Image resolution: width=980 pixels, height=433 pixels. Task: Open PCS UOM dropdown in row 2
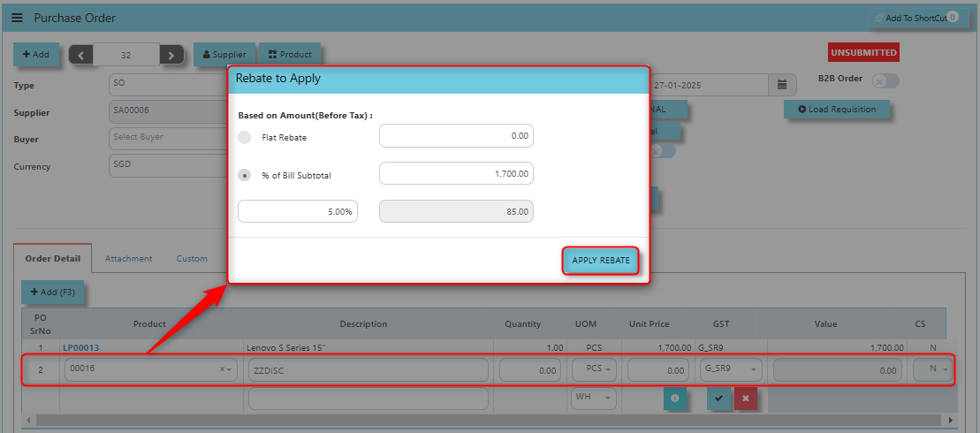[594, 370]
